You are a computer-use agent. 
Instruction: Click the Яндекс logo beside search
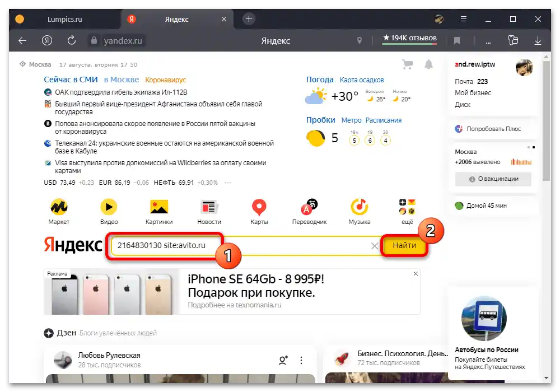(x=73, y=245)
